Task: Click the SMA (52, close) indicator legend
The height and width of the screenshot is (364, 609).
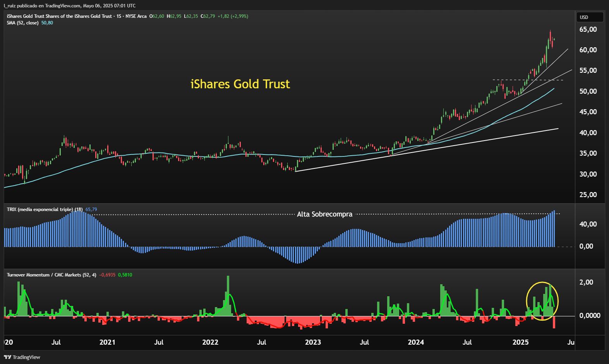Action: pyautogui.click(x=22, y=23)
